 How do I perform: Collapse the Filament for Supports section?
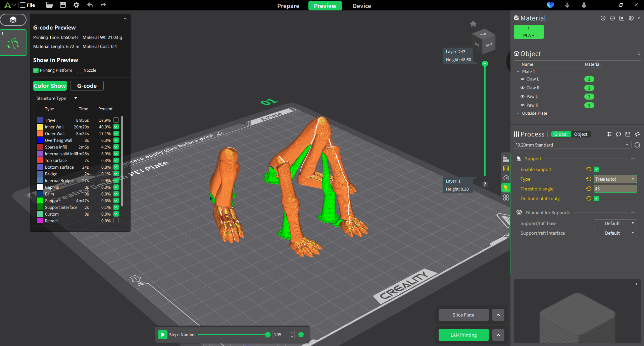(x=633, y=213)
